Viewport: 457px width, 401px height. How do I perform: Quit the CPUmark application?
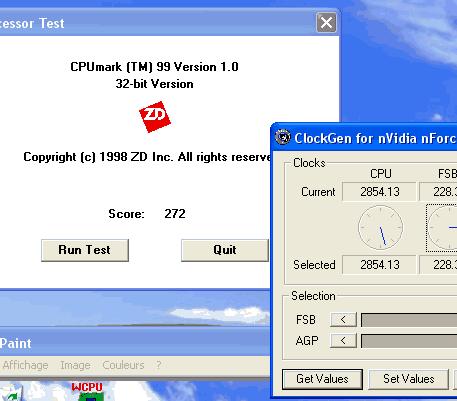225,250
